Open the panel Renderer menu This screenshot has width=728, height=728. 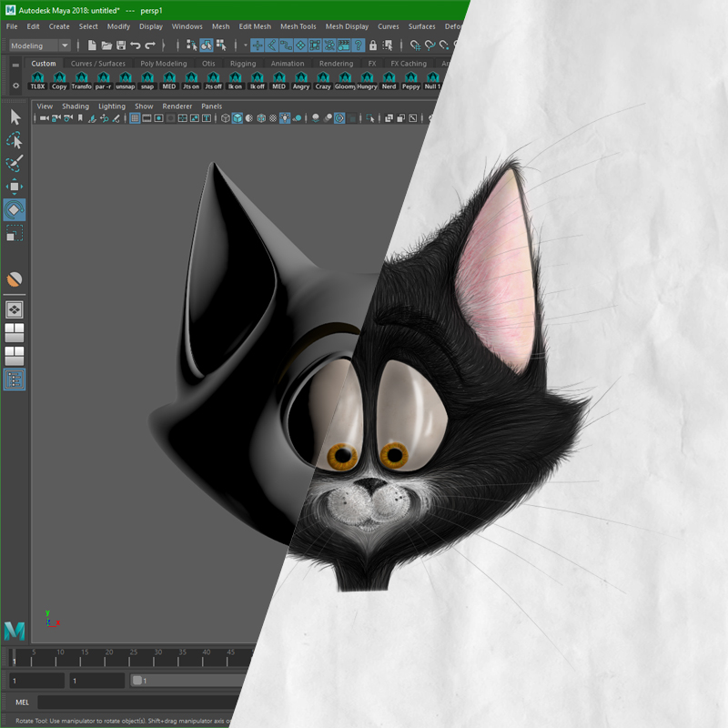(x=177, y=106)
